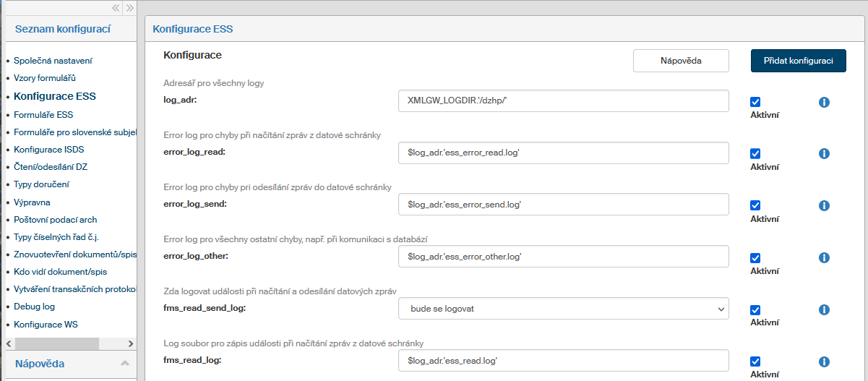Open info icon for error_log_send
This screenshot has height=381, width=868.
click(x=824, y=206)
